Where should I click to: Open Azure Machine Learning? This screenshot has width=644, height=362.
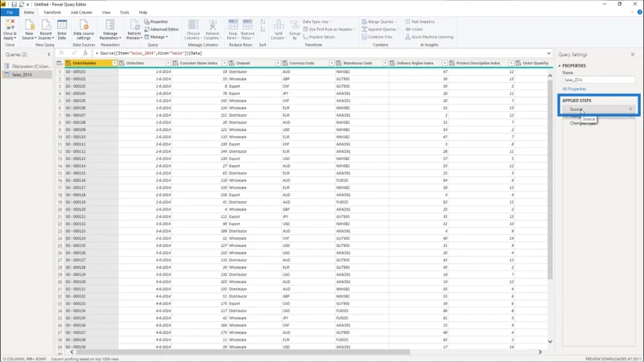click(429, 37)
